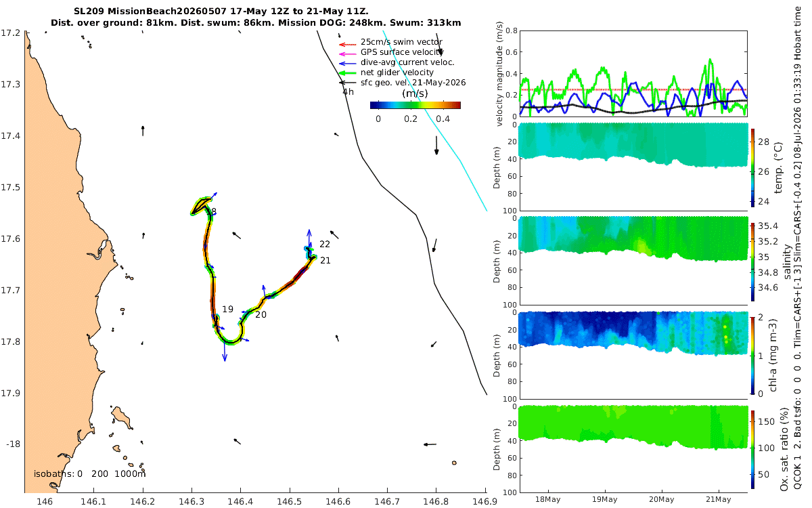The image size is (812, 508).
Task: Click the oxygen saturation ratio colorbar
Action: (753, 448)
